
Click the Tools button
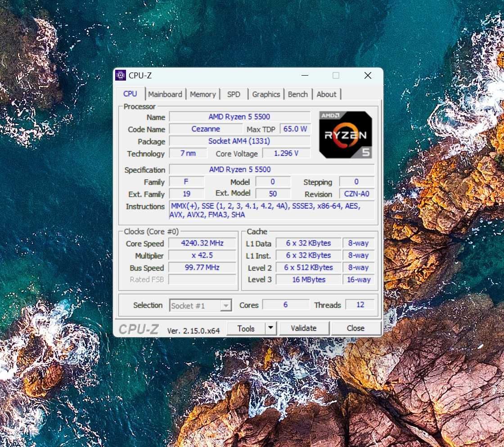[x=246, y=328]
